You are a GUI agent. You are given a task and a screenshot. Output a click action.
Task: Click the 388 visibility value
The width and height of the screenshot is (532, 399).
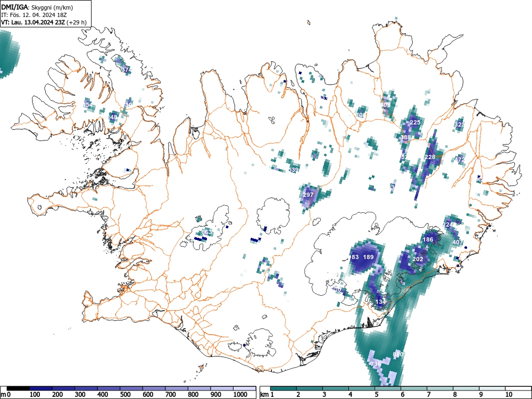pyautogui.click(x=405, y=137)
